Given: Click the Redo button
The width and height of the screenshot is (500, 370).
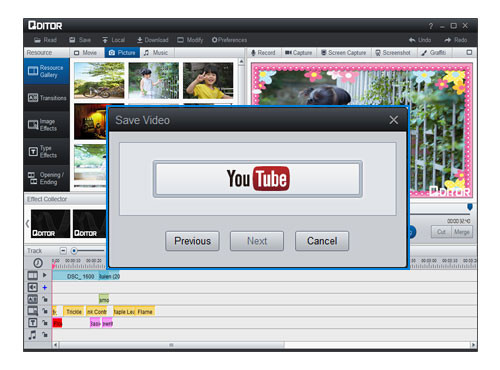Looking at the screenshot, I should coord(456,40).
